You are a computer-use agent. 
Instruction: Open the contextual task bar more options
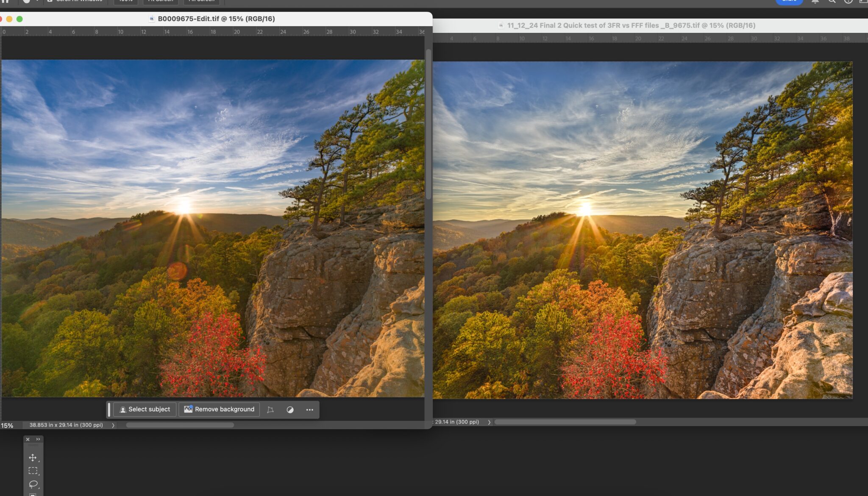click(x=310, y=410)
